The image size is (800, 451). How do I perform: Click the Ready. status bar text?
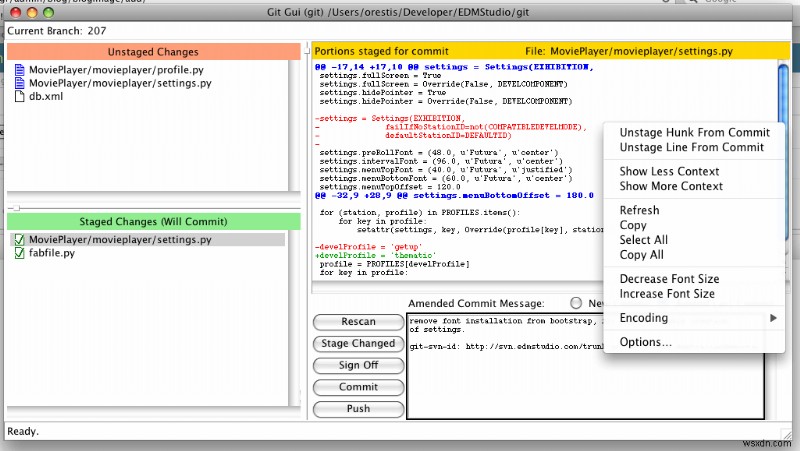click(23, 432)
